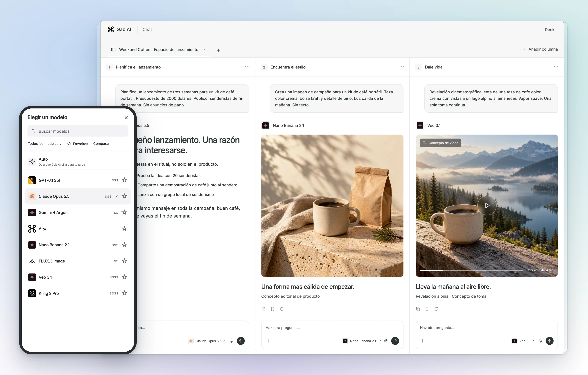Viewport: 588px width, 375px height.
Task: Select Auto model option
Action: click(78, 161)
